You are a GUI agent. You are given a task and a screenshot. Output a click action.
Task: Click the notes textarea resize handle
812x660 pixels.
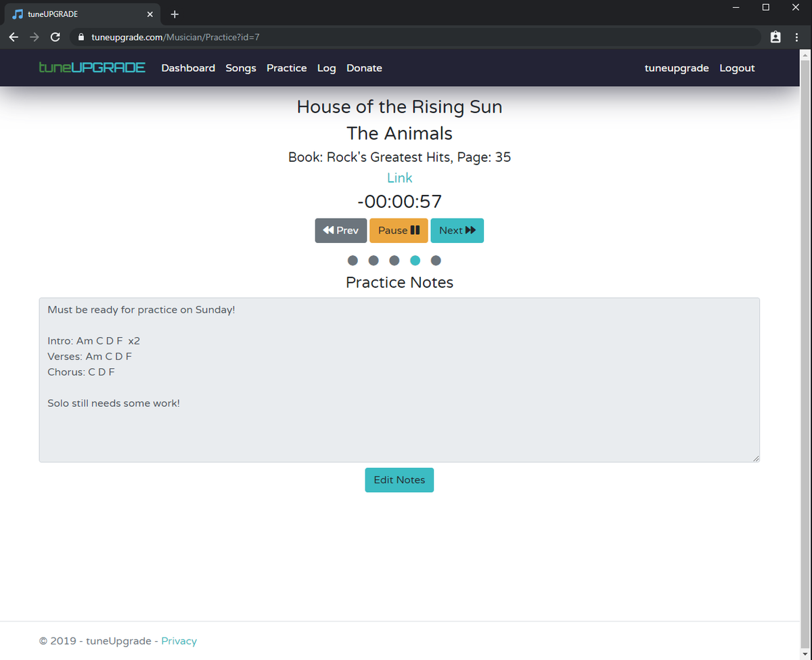(756, 458)
